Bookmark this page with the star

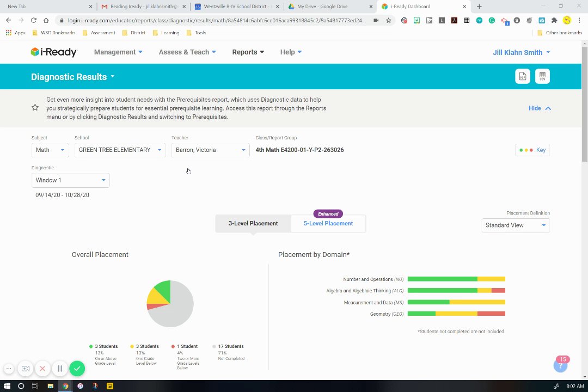(389, 20)
